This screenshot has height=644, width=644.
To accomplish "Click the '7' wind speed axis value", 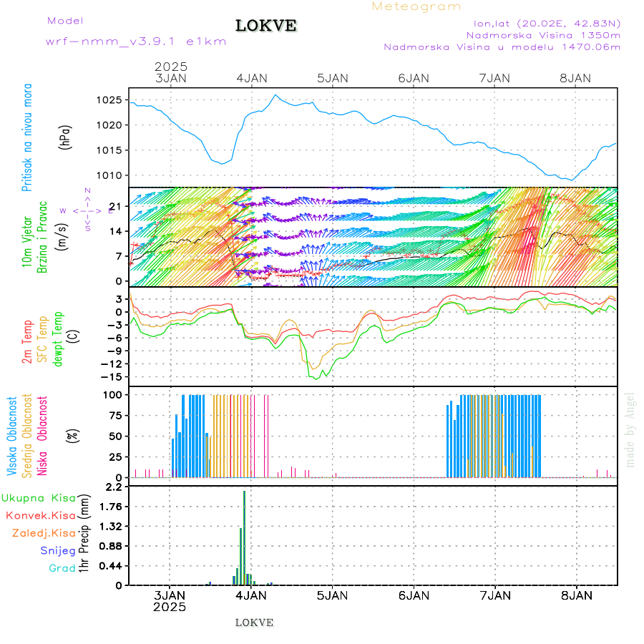I will pos(119,256).
